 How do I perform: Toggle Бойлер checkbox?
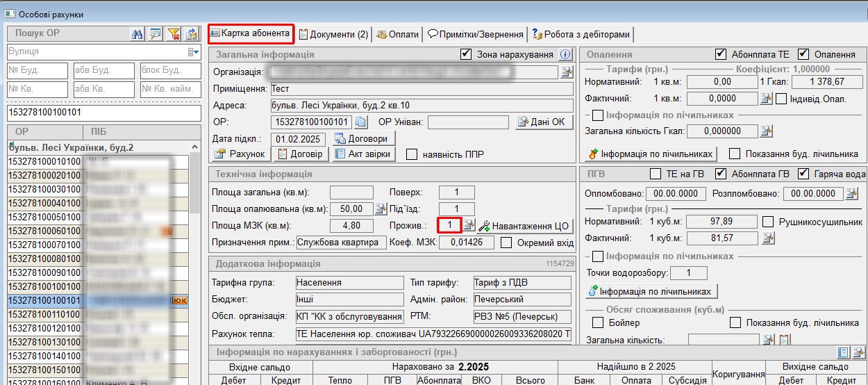pos(597,322)
